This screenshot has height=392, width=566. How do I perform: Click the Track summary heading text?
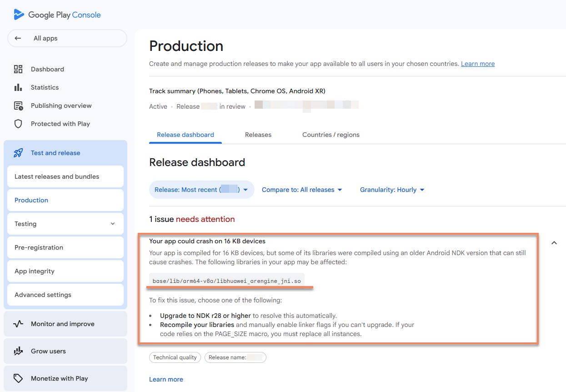tap(237, 91)
